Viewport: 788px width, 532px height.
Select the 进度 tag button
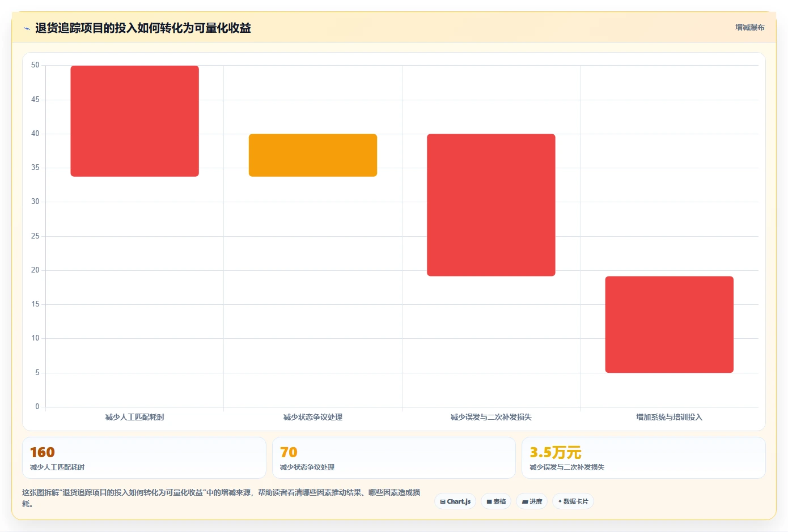[x=532, y=501]
